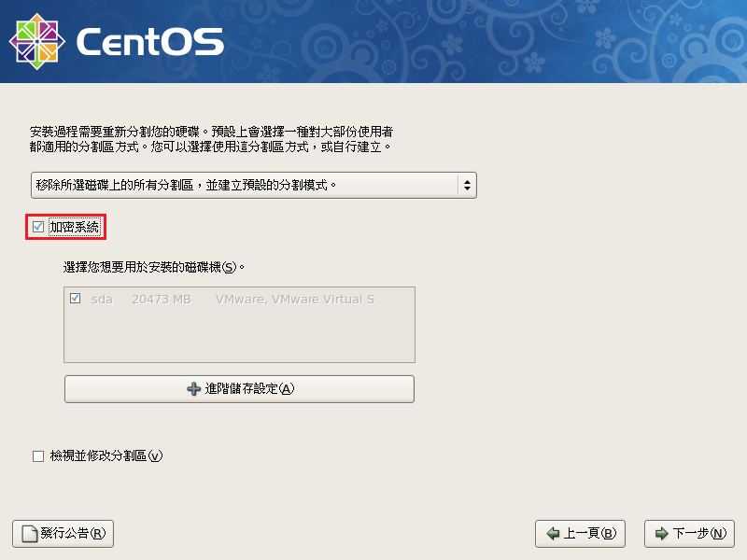Toggle the sda drive checkbox

coord(75,300)
